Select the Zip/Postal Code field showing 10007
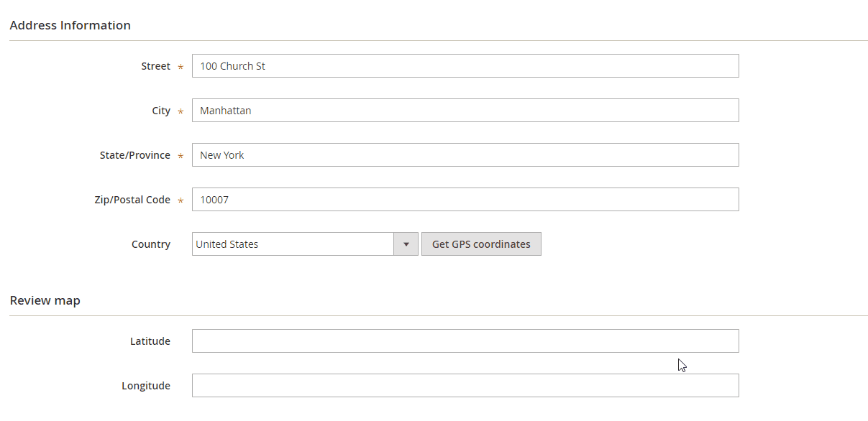The width and height of the screenshot is (868, 421). 465,199
